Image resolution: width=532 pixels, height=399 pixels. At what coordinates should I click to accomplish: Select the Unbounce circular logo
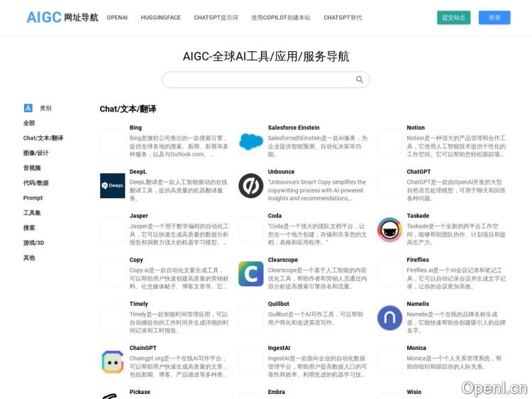click(250, 186)
